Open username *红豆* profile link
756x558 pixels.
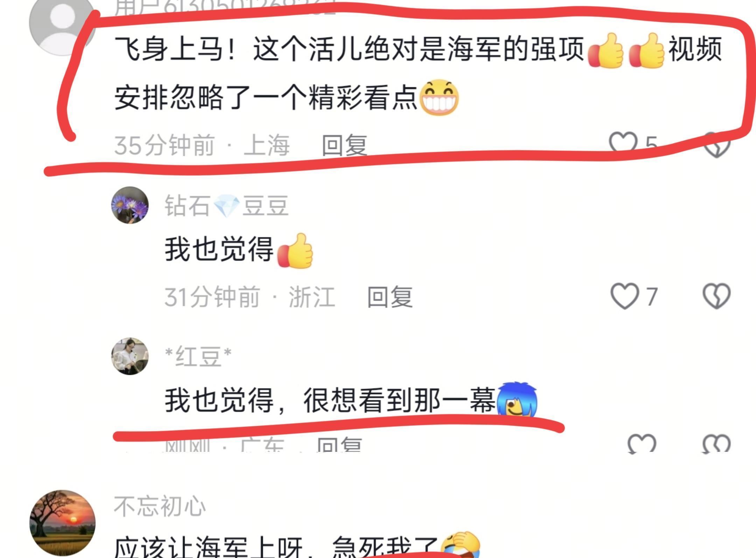198,356
